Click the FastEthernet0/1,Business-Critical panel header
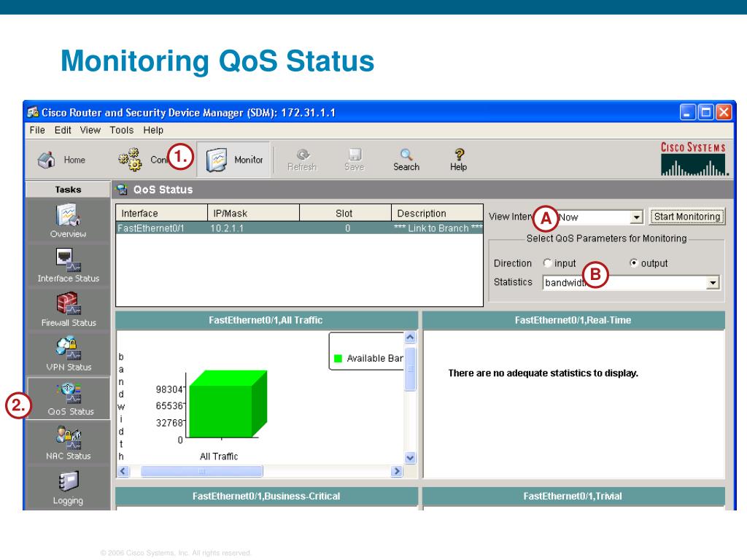This screenshot has width=747, height=560. [x=266, y=496]
